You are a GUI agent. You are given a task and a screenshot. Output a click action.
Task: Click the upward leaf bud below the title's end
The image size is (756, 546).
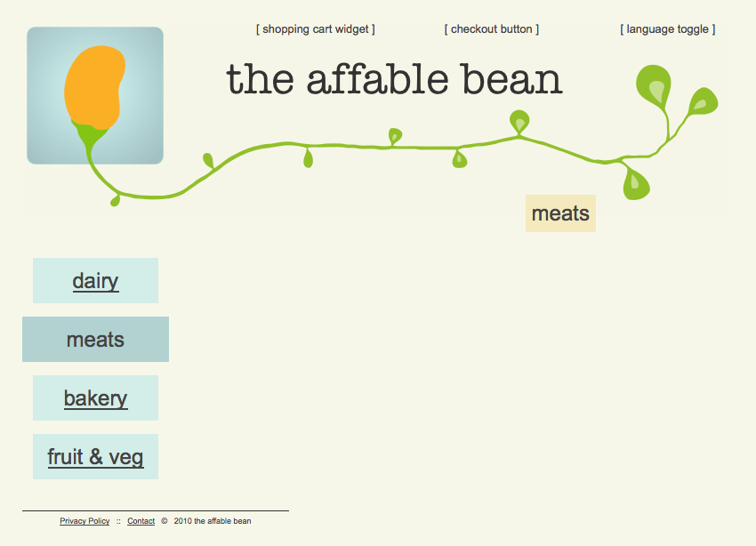tap(519, 121)
